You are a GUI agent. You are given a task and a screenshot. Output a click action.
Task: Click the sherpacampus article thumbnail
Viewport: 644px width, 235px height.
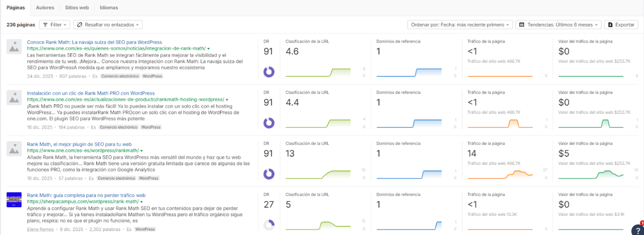coord(14,200)
